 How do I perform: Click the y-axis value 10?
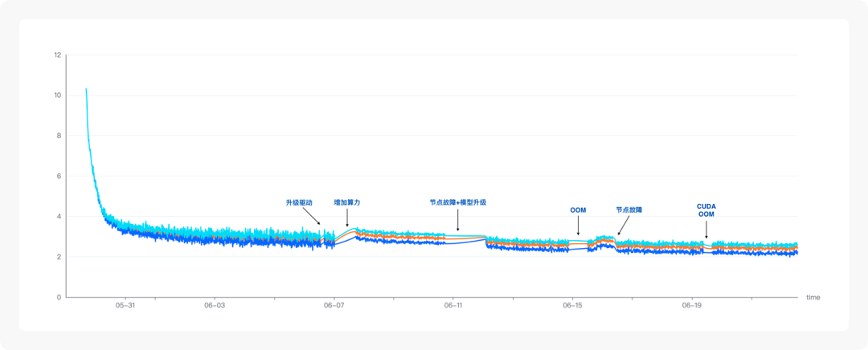(x=58, y=96)
